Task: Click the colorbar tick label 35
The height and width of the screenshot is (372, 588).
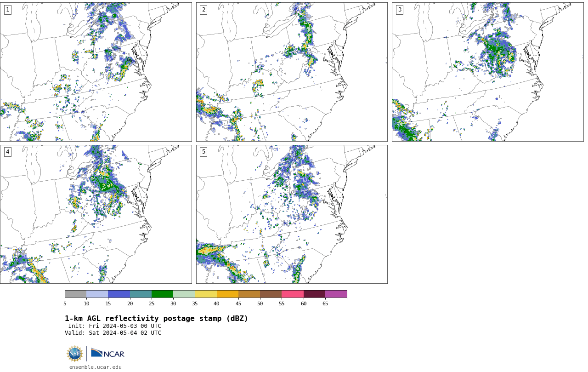Action: pos(195,303)
